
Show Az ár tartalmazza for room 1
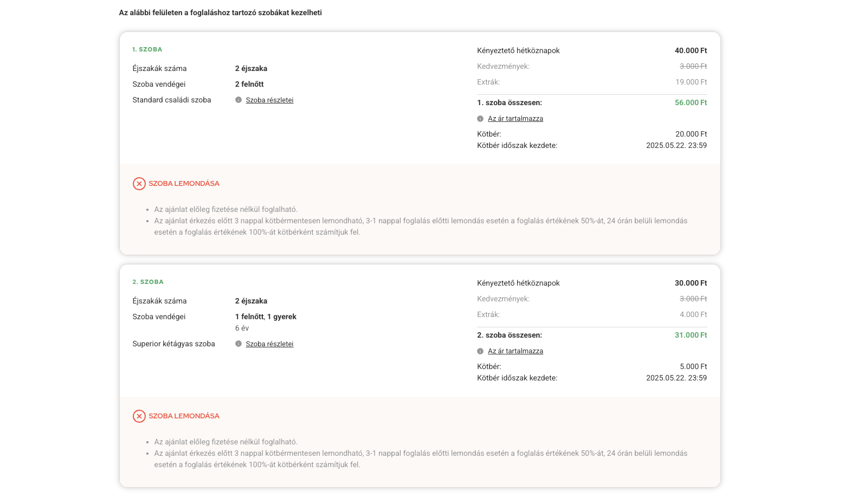515,119
